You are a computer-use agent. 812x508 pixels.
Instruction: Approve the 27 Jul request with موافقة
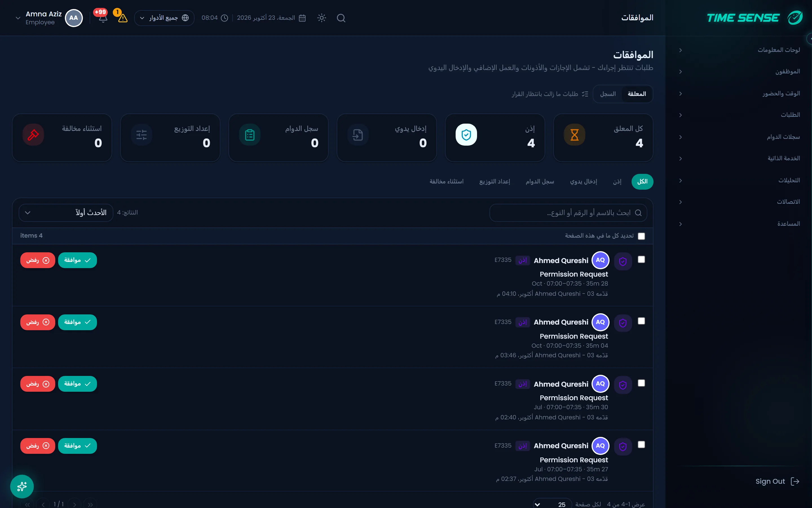[78, 446]
